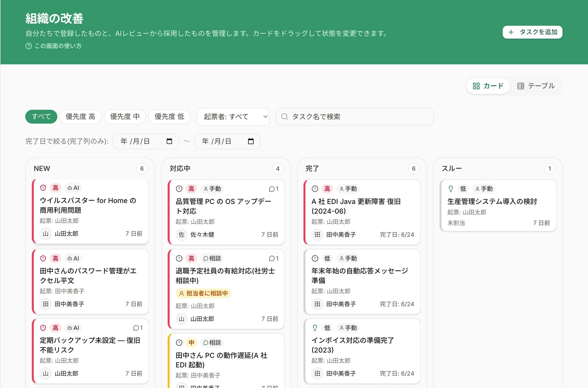Click the タスクを追加 button
The image size is (588, 388).
coord(532,32)
